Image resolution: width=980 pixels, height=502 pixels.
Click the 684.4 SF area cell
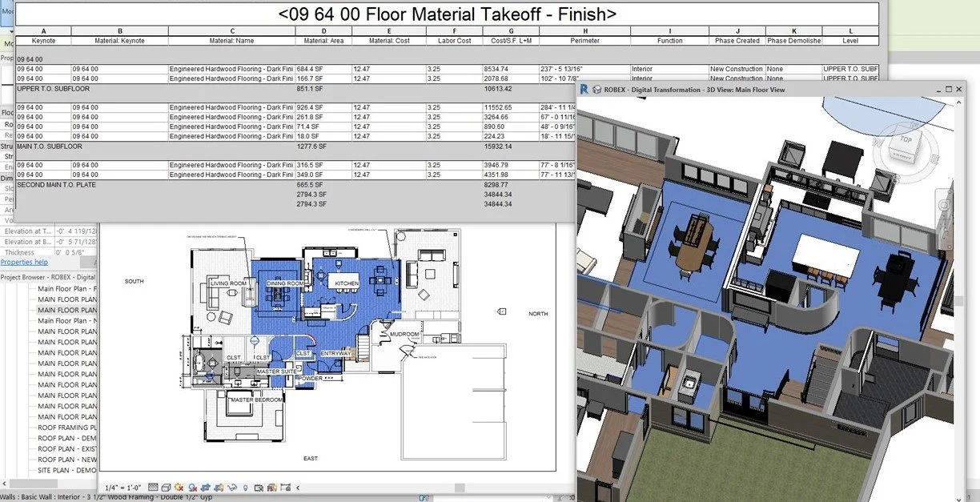[x=323, y=69]
